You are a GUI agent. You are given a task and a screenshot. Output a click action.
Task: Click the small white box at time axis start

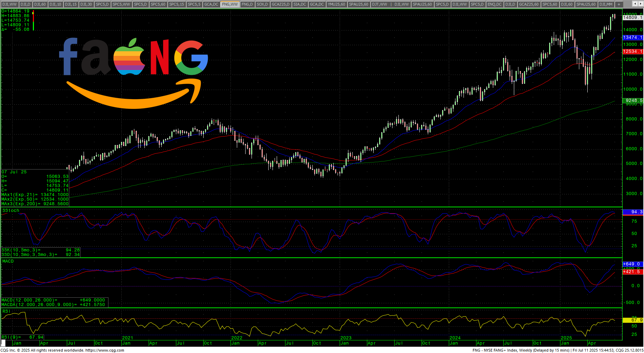point(3,343)
